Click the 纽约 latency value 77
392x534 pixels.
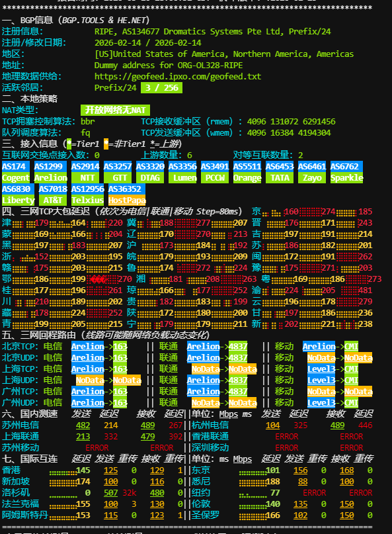point(275,493)
